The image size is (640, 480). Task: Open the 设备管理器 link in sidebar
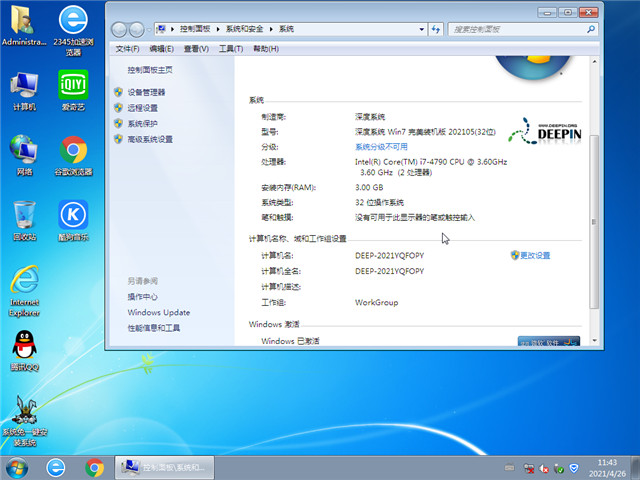click(146, 92)
